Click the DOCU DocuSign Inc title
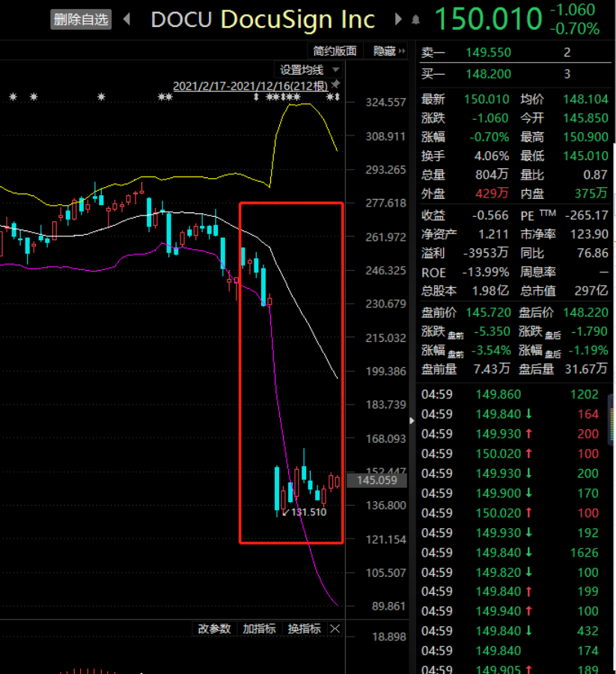Viewport: 616px width, 674px height. point(263,19)
